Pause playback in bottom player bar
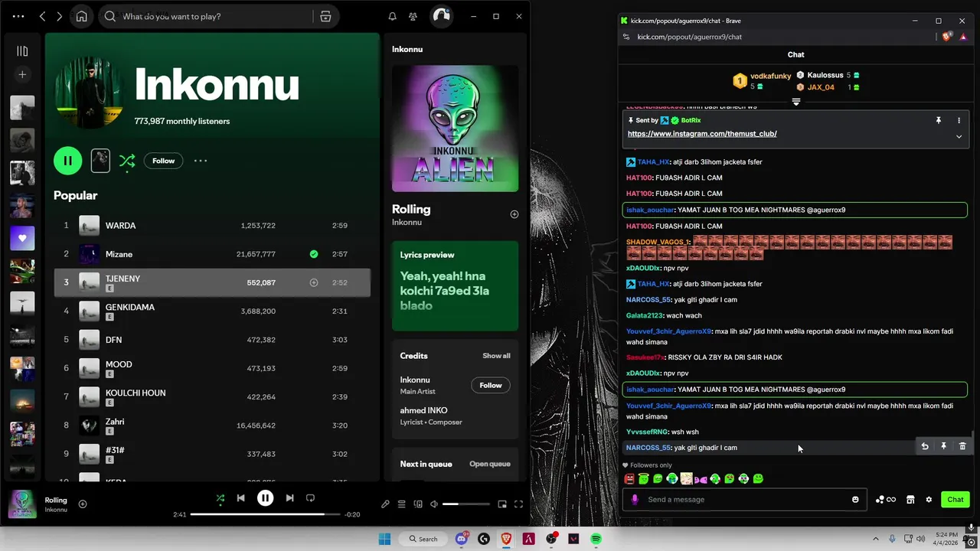The height and width of the screenshot is (551, 980). [265, 498]
